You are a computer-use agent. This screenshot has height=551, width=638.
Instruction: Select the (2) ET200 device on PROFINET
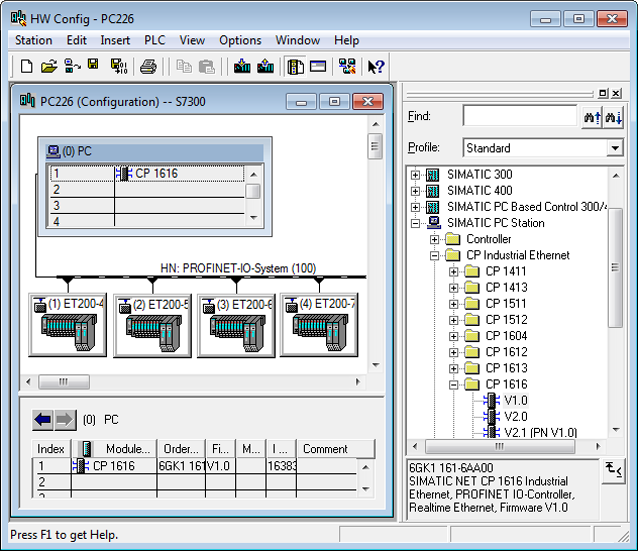[152, 325]
